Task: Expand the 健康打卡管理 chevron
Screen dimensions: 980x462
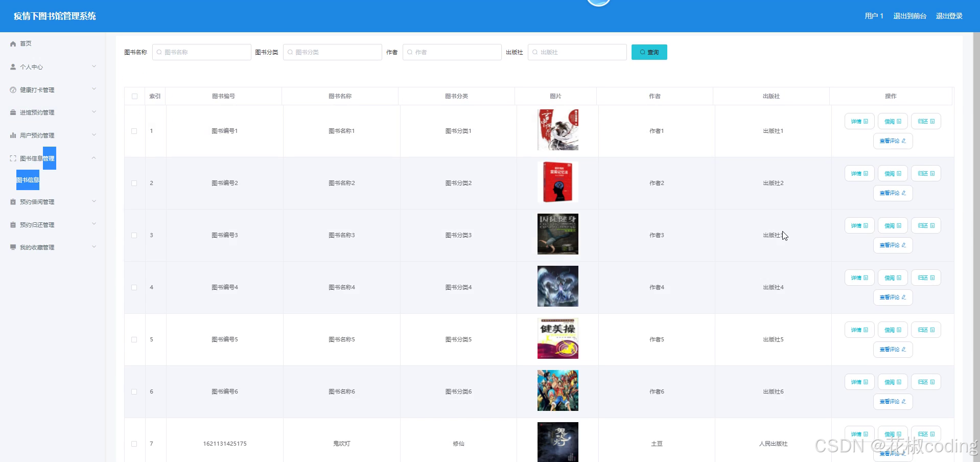Action: (x=94, y=89)
